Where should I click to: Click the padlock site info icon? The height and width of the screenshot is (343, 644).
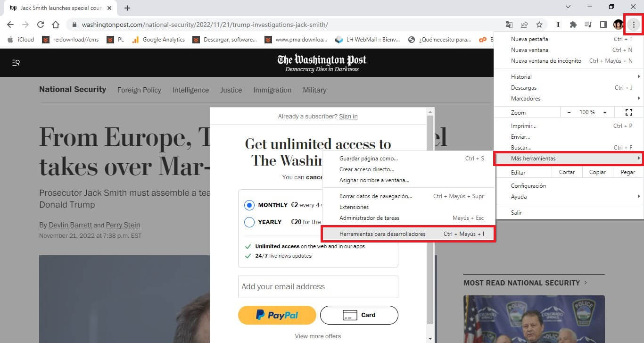click(74, 25)
